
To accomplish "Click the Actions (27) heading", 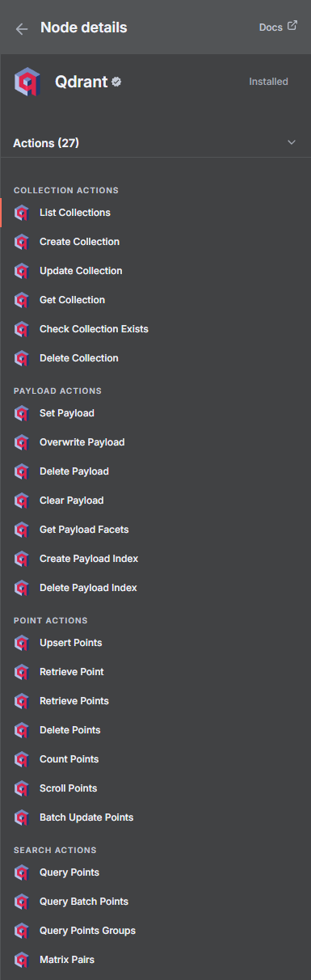I will (46, 143).
